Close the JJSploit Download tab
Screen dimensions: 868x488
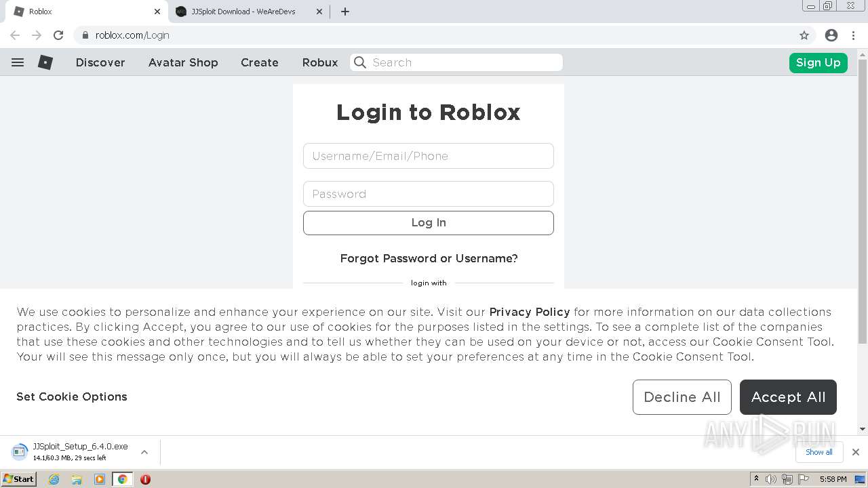(320, 12)
